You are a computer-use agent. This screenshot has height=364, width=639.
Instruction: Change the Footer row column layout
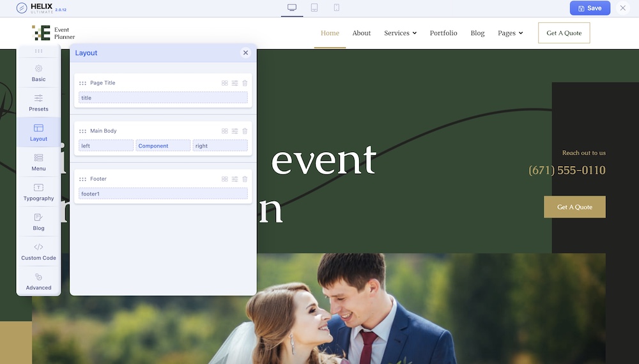(224, 179)
